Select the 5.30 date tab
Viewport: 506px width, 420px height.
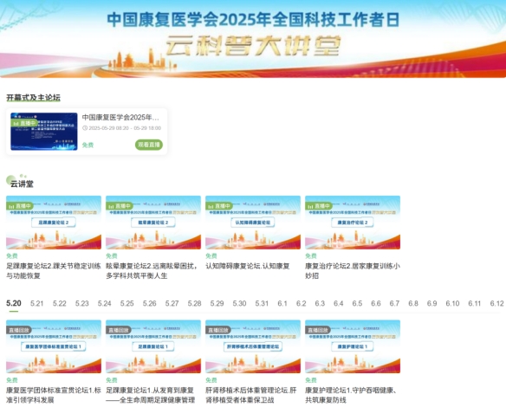point(239,304)
